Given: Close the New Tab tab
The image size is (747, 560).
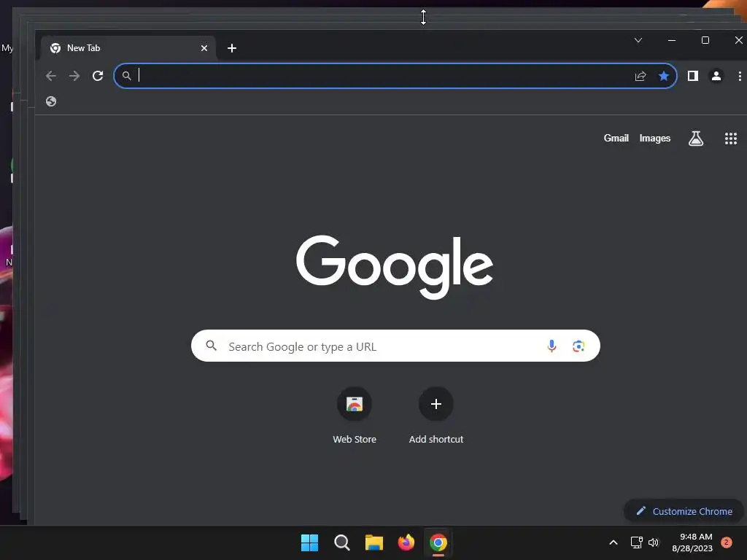Looking at the screenshot, I should point(204,48).
